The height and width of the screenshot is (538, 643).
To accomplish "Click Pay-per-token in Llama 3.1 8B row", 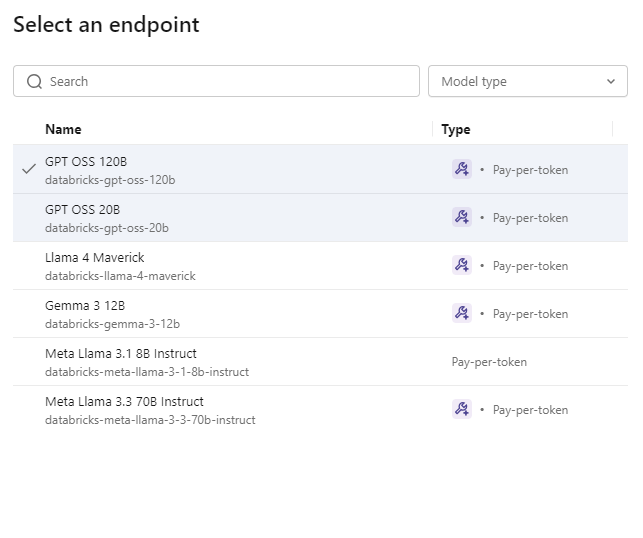I will [x=489, y=362].
